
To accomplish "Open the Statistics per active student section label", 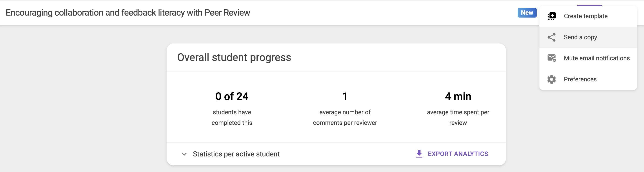I will pos(236,154).
